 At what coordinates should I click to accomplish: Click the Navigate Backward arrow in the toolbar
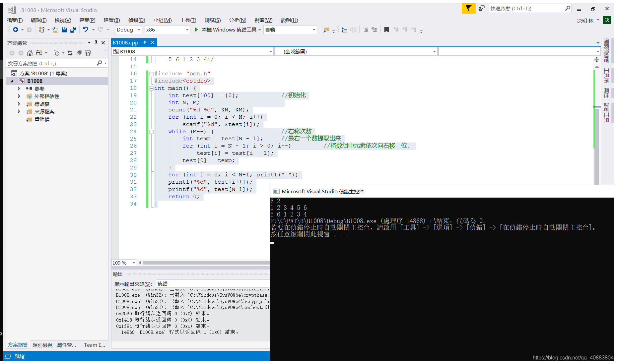(15, 30)
